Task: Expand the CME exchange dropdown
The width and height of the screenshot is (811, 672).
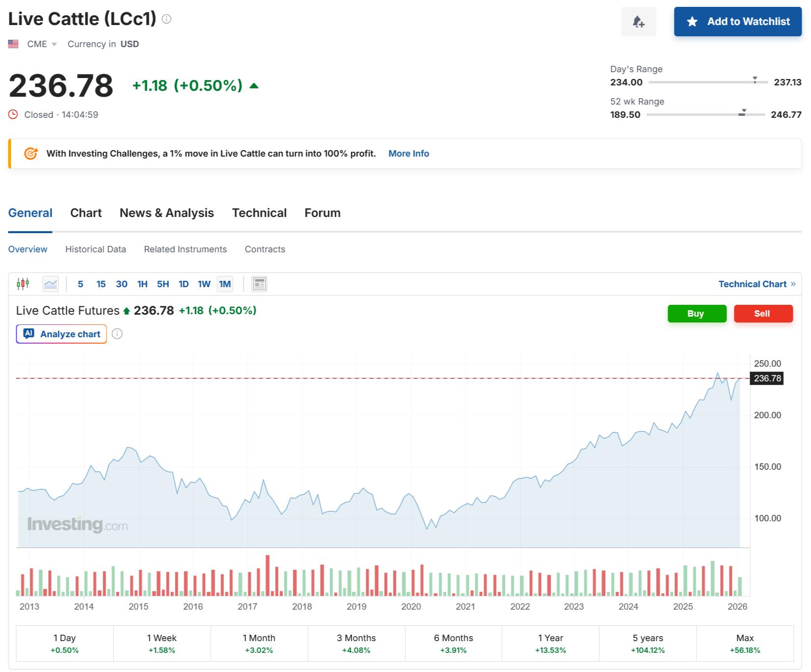Action: coord(54,44)
